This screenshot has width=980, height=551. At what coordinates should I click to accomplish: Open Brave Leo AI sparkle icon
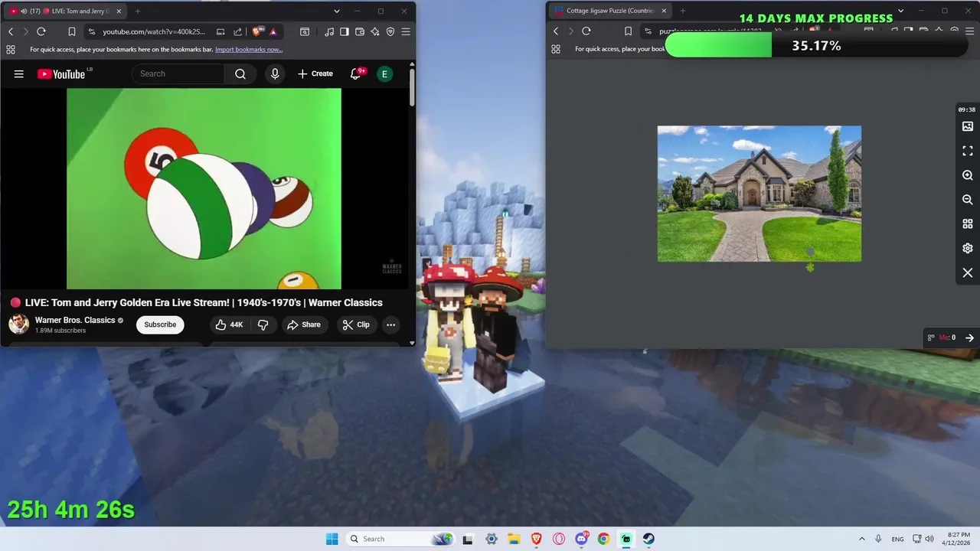click(x=375, y=31)
